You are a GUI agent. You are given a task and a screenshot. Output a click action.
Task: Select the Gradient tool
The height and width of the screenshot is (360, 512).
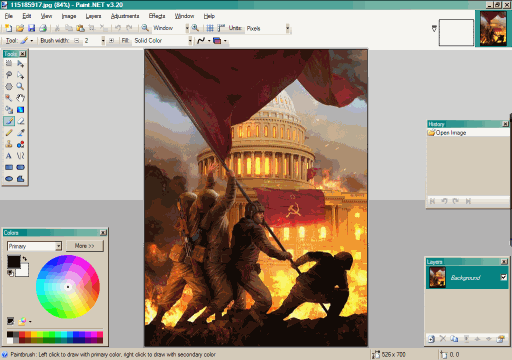[x=21, y=110]
